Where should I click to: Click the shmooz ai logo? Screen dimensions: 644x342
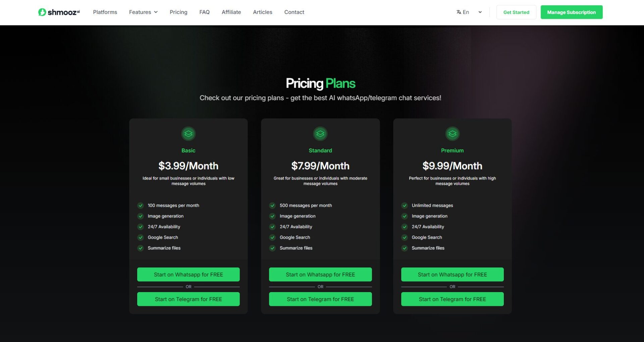pyautogui.click(x=59, y=12)
